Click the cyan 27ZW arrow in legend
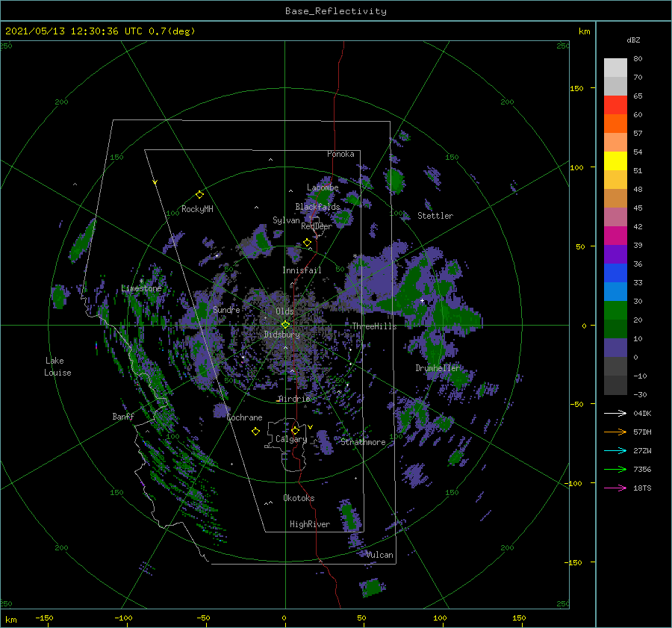Image resolution: width=672 pixels, height=628 pixels. [x=615, y=450]
